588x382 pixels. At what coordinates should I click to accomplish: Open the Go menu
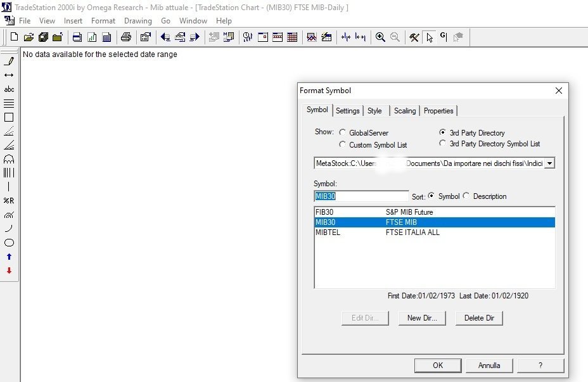coord(165,21)
